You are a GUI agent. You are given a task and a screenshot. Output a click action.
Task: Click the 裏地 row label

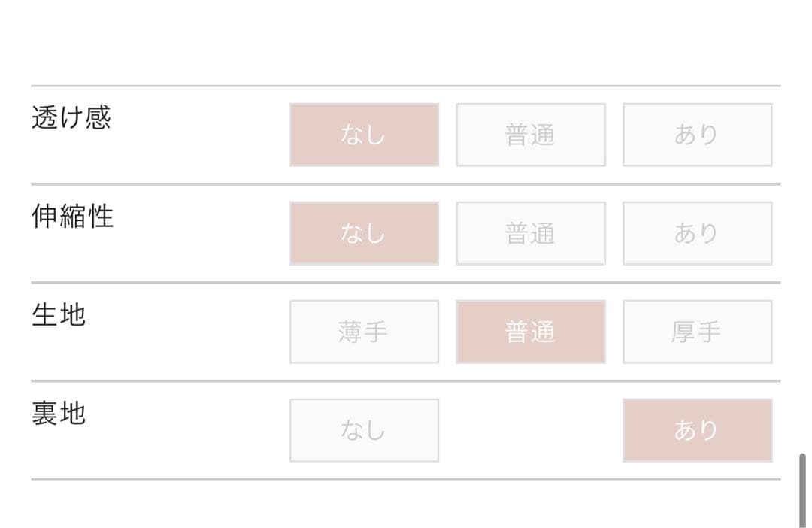59,413
